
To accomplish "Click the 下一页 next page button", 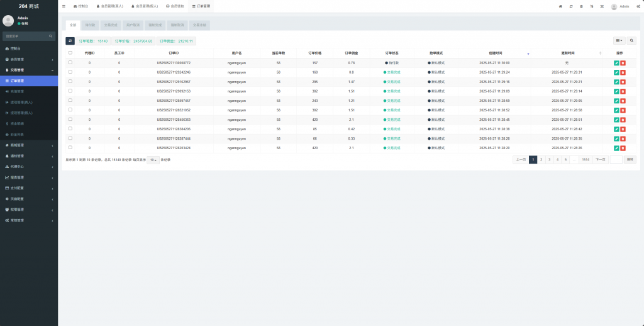I will pos(601,160).
